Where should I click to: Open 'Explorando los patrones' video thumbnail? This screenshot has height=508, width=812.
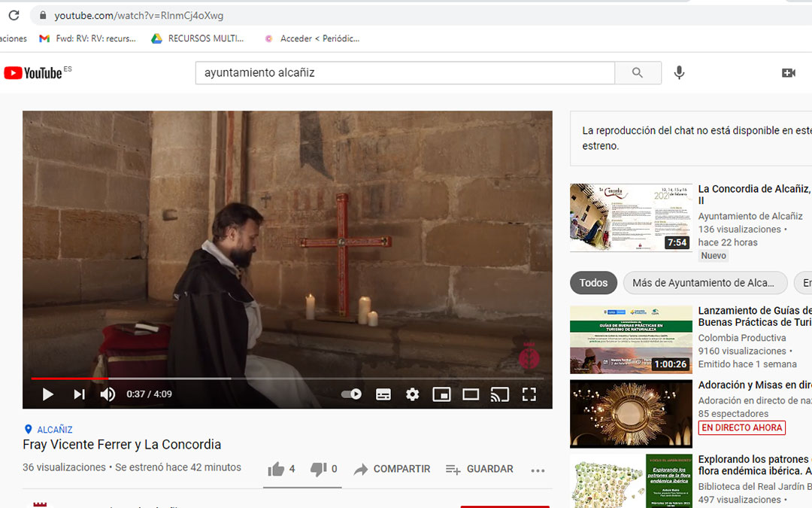[x=631, y=481]
